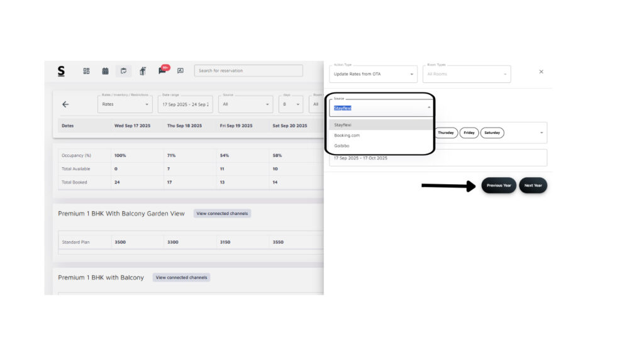Open the dashboard grid icon
644x362 pixels.
[x=87, y=71]
